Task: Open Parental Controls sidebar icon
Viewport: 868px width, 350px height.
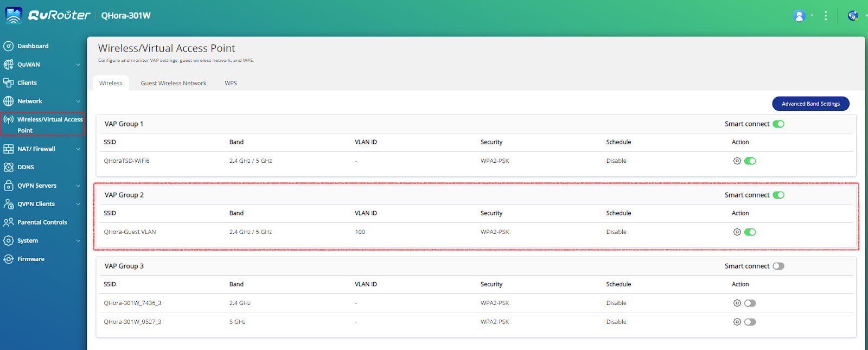Action: [9, 222]
